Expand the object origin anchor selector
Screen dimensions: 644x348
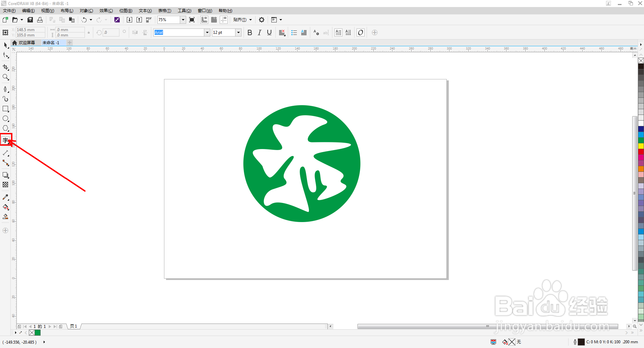[5, 32]
